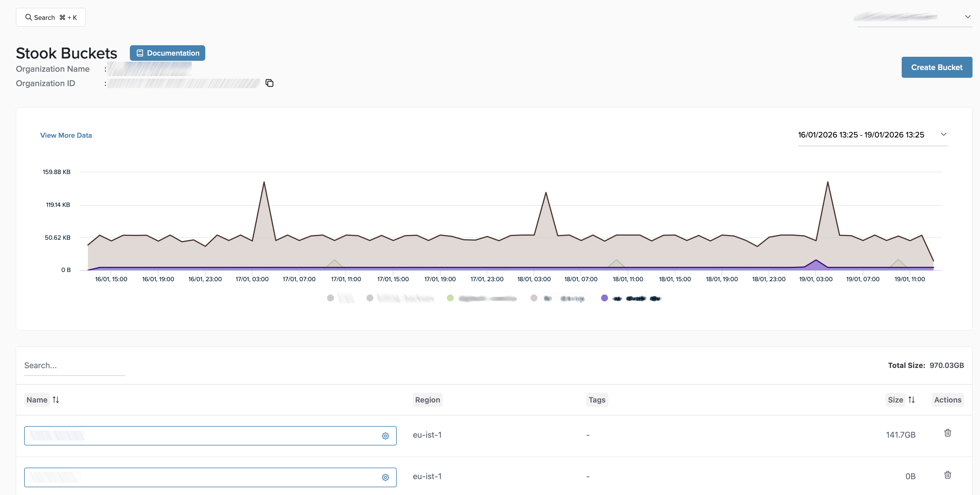Sort buckets by the Name sort arrows
Image resolution: width=980 pixels, height=495 pixels.
click(x=56, y=399)
